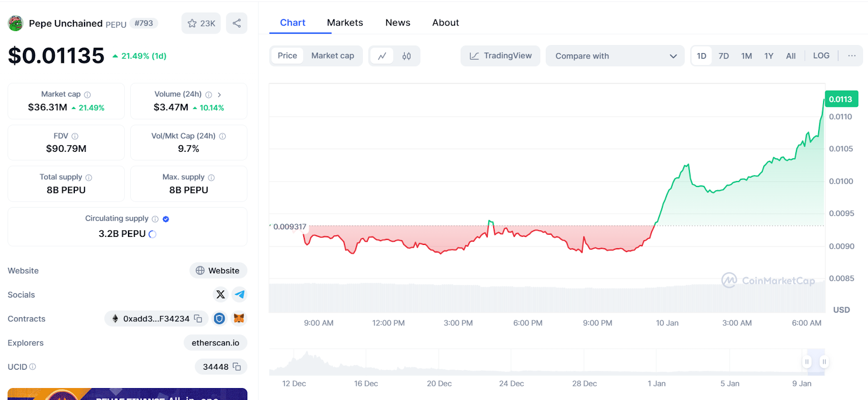
Task: Open Total supply info icon
Action: [89, 178]
